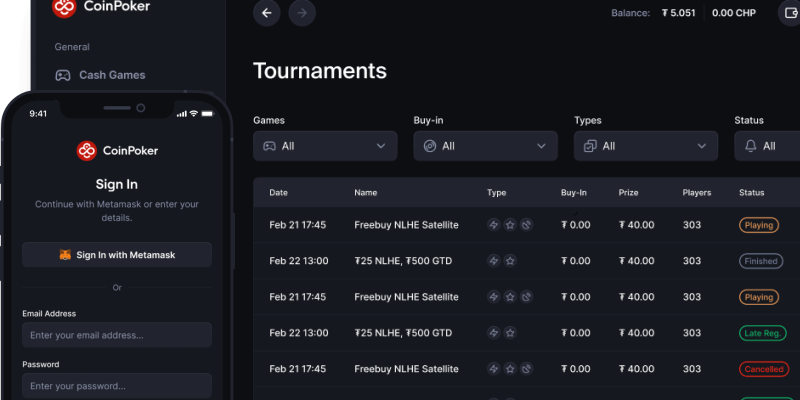This screenshot has width=800, height=400.
Task: Click the forward arrow navigation button
Action: [300, 13]
